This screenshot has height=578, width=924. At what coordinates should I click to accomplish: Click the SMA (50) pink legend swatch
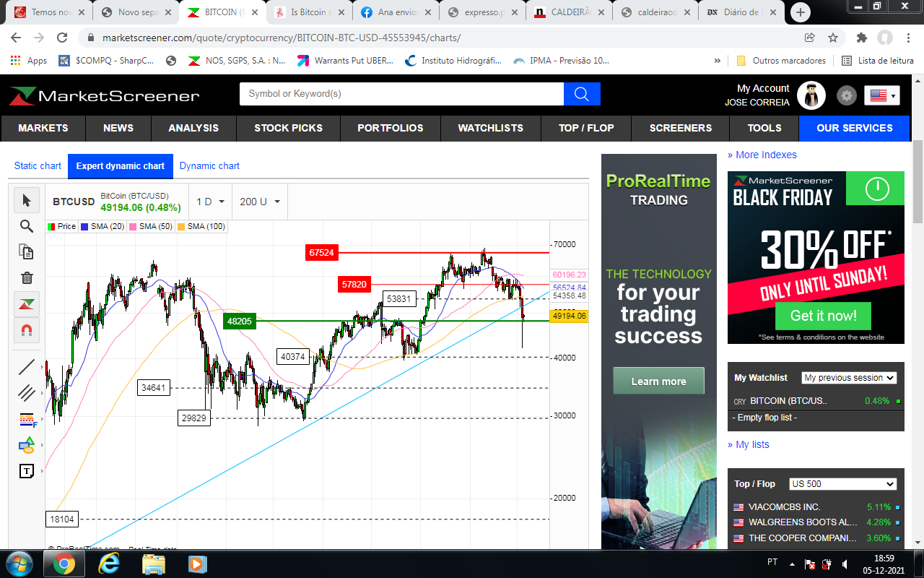(133, 227)
